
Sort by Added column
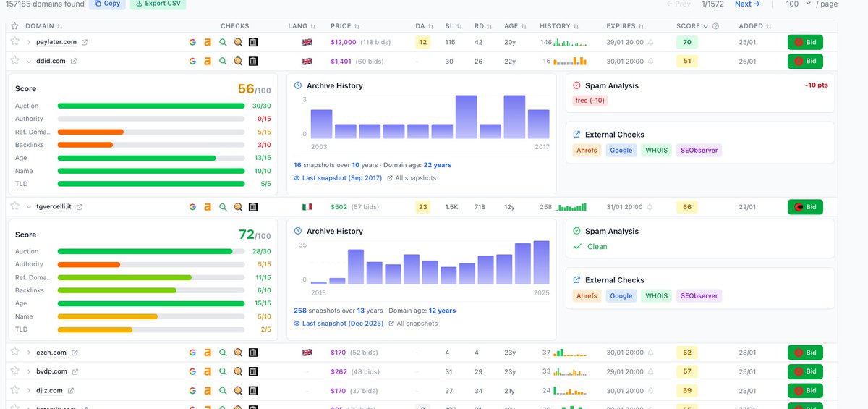(x=754, y=26)
